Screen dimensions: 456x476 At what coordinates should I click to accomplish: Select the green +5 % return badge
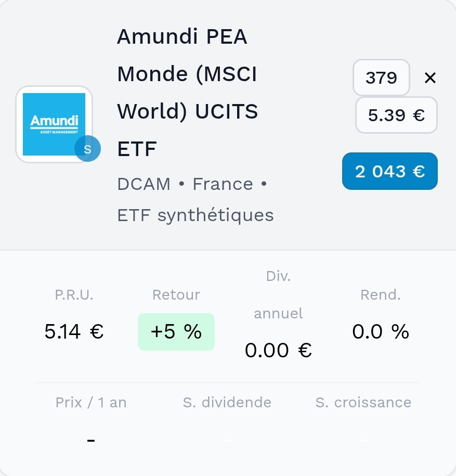click(x=176, y=332)
